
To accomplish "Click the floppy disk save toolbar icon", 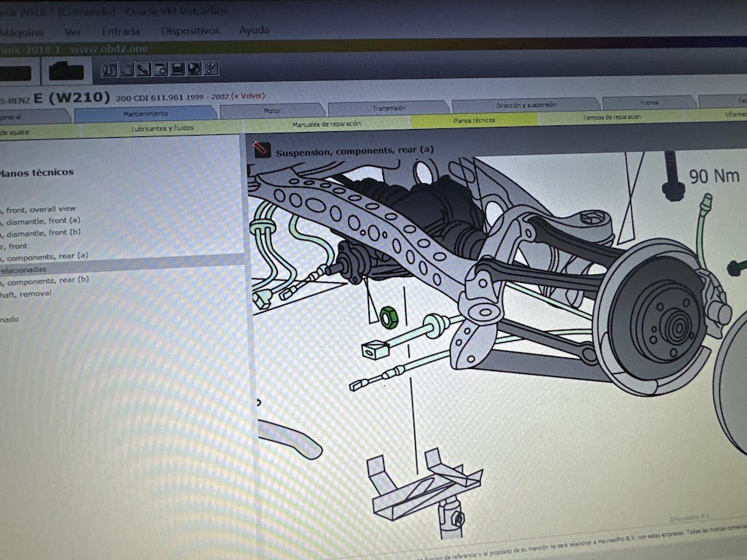I will (177, 69).
